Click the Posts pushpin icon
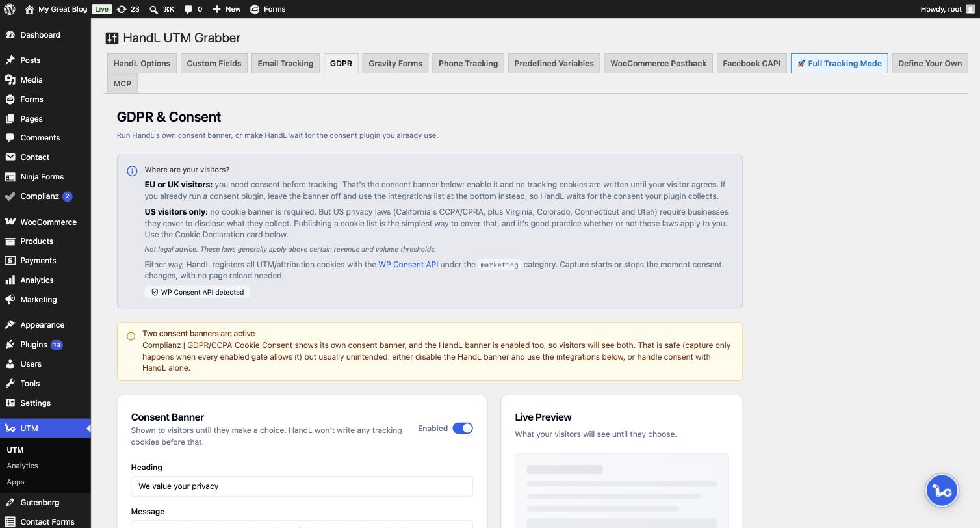 10,60
